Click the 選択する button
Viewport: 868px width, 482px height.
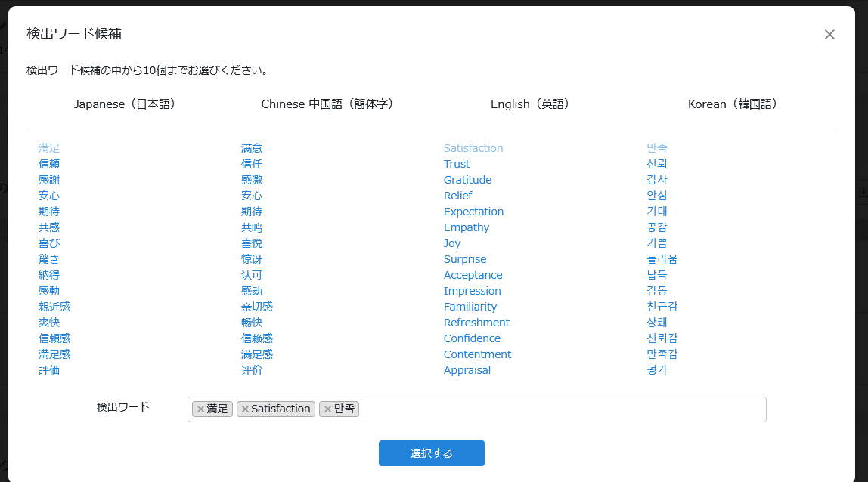431,453
